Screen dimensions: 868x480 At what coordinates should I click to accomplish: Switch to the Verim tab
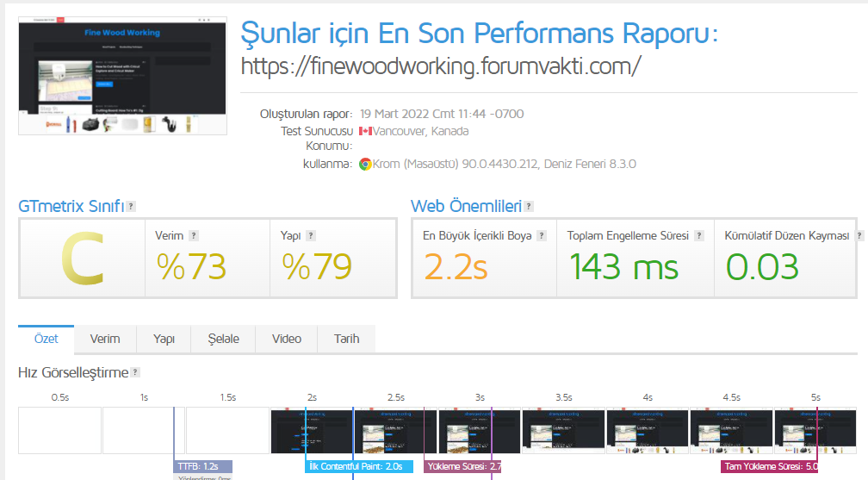pyautogui.click(x=105, y=339)
